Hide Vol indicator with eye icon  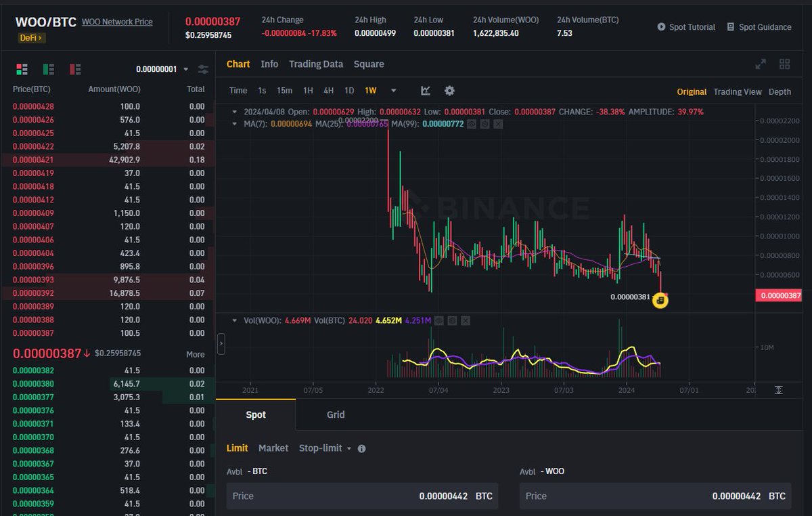pos(440,320)
